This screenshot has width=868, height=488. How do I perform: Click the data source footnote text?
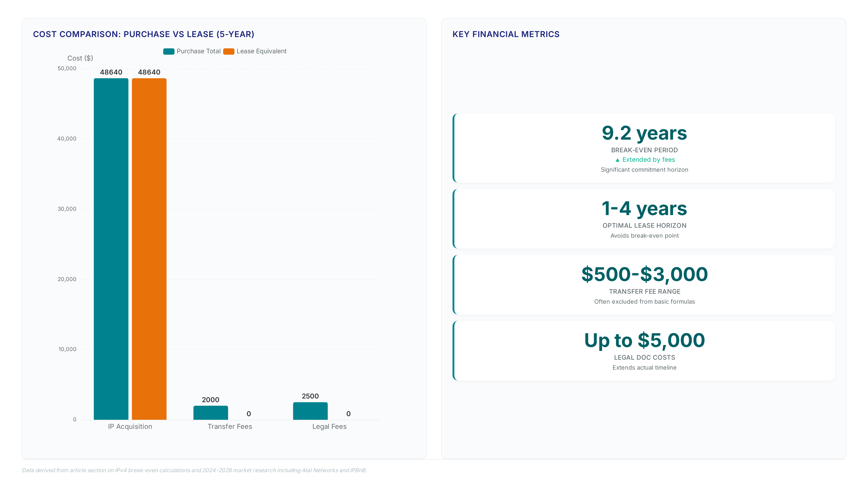point(194,470)
